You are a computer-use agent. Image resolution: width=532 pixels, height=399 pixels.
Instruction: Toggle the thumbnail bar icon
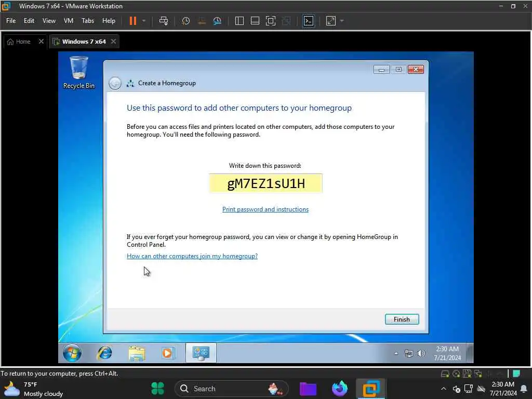tap(255, 21)
